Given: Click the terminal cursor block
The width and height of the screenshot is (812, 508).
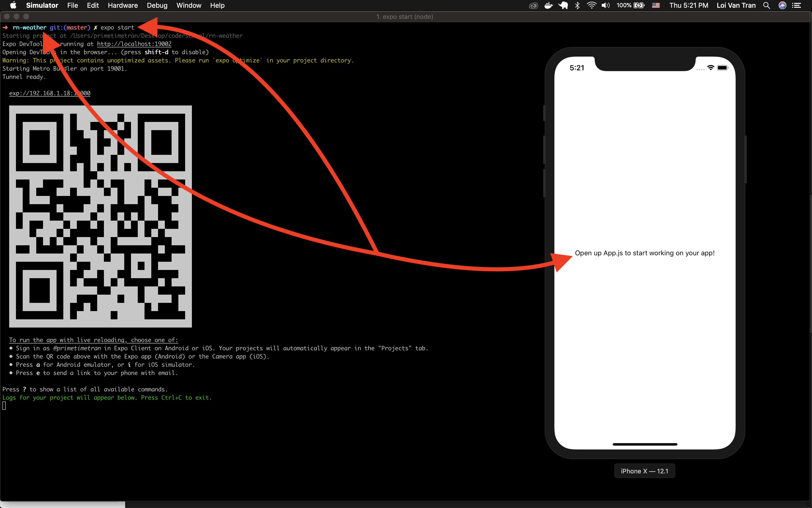Looking at the screenshot, I should pyautogui.click(x=4, y=406).
